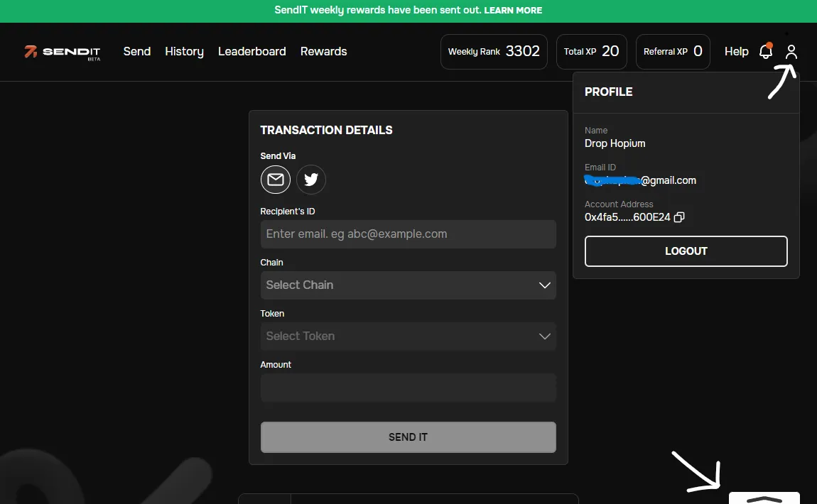The width and height of the screenshot is (817, 504).
Task: Click the LOGOUT button
Action: click(x=686, y=251)
